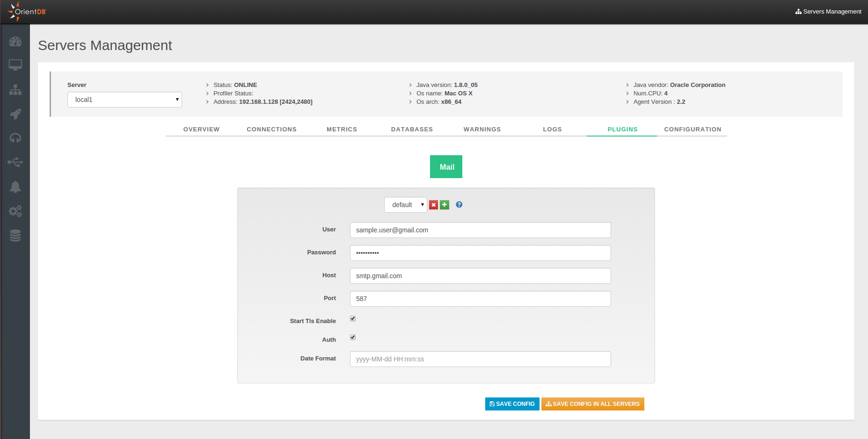Open Servers Management link in top bar
This screenshot has width=868, height=439.
point(828,12)
